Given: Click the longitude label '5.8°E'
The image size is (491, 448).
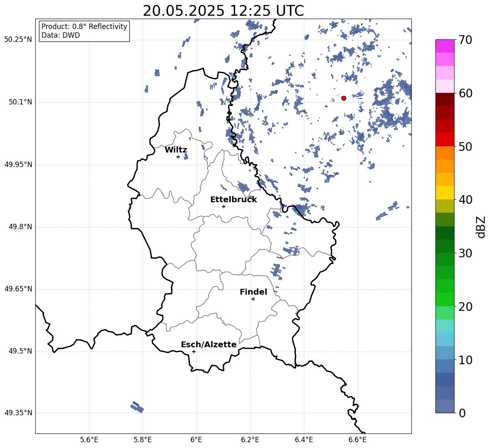Looking at the screenshot, I should pyautogui.click(x=143, y=440).
